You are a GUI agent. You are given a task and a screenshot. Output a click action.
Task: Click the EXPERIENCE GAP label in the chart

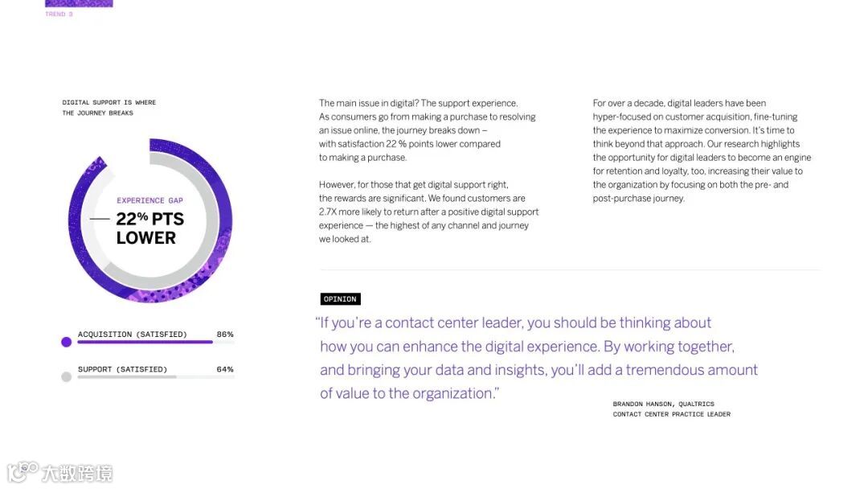(x=150, y=200)
